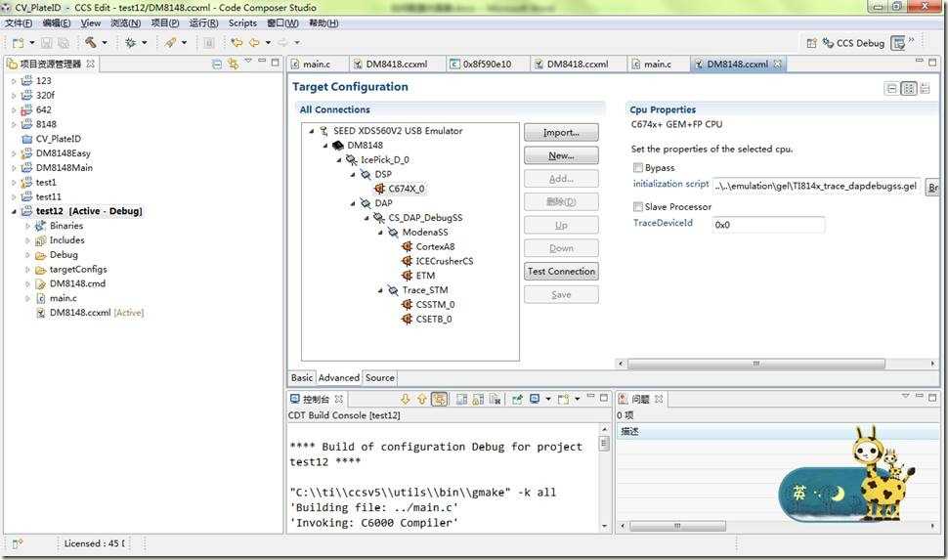The image size is (948, 560).
Task: Expand the targetConfigs folder
Action: [x=27, y=270]
